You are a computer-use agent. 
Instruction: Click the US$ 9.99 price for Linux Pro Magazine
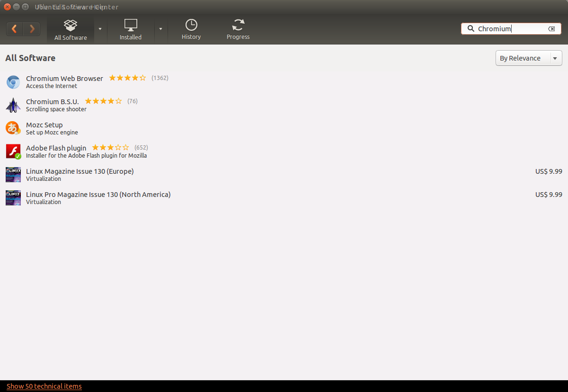[549, 195]
